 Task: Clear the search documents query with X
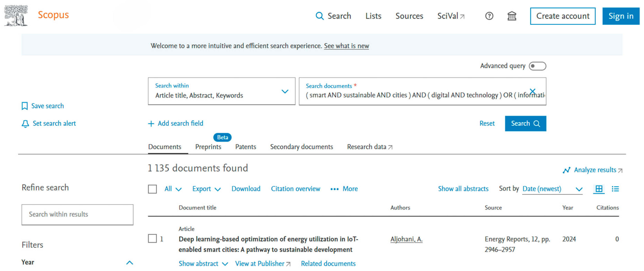[x=532, y=91]
